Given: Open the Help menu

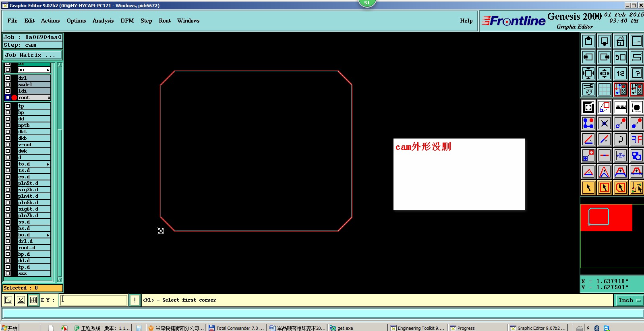Looking at the screenshot, I should [466, 21].
